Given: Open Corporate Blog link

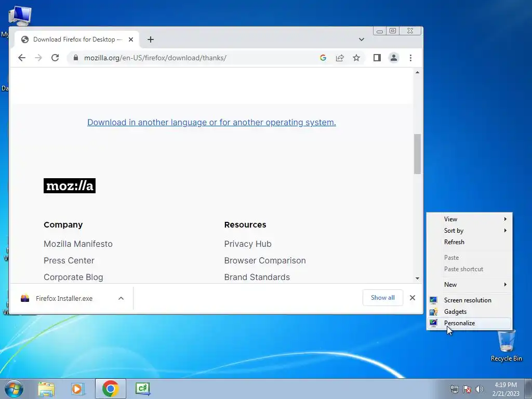Looking at the screenshot, I should tap(73, 277).
